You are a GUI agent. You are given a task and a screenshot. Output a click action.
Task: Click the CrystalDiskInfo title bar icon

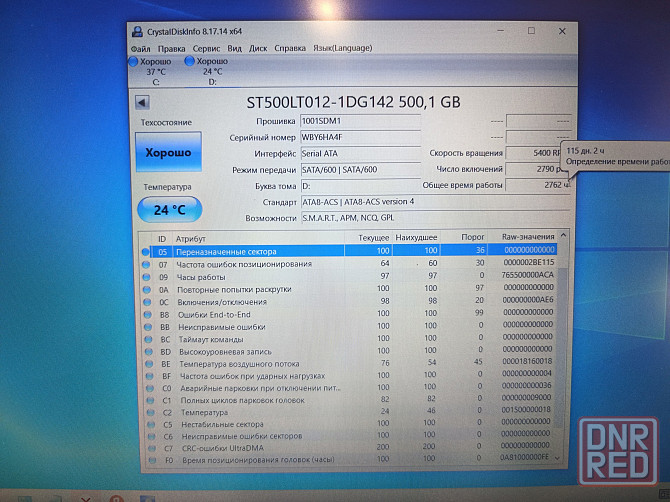tap(137, 32)
